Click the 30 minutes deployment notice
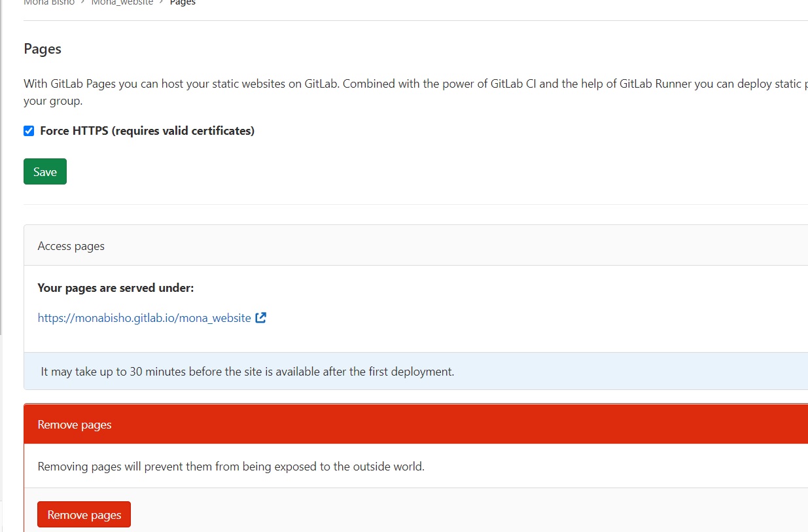808x532 pixels. point(416,371)
